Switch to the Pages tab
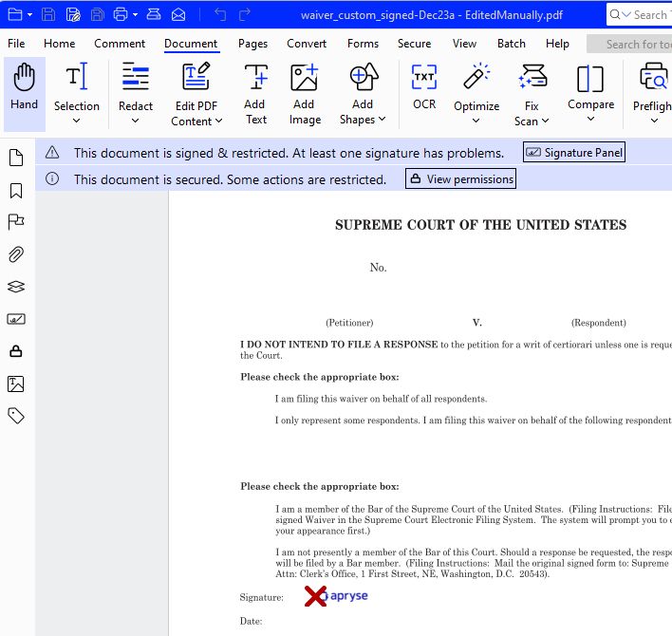672x636 pixels. [x=252, y=44]
